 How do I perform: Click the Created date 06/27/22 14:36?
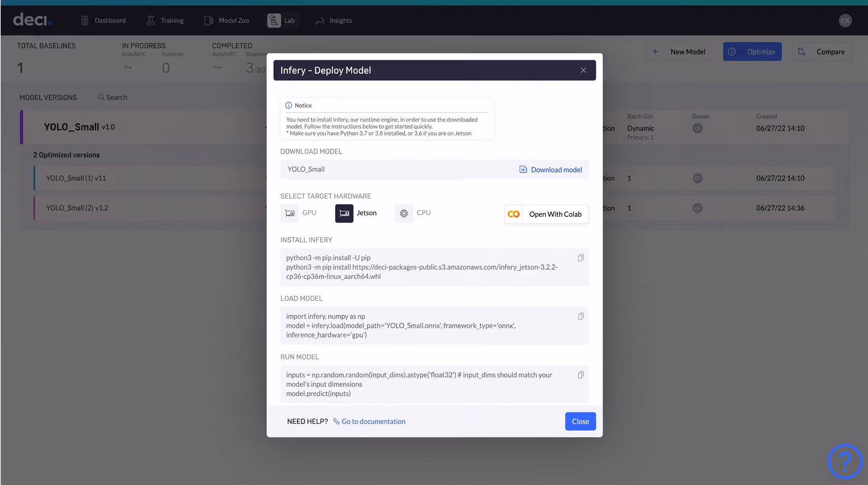780,208
